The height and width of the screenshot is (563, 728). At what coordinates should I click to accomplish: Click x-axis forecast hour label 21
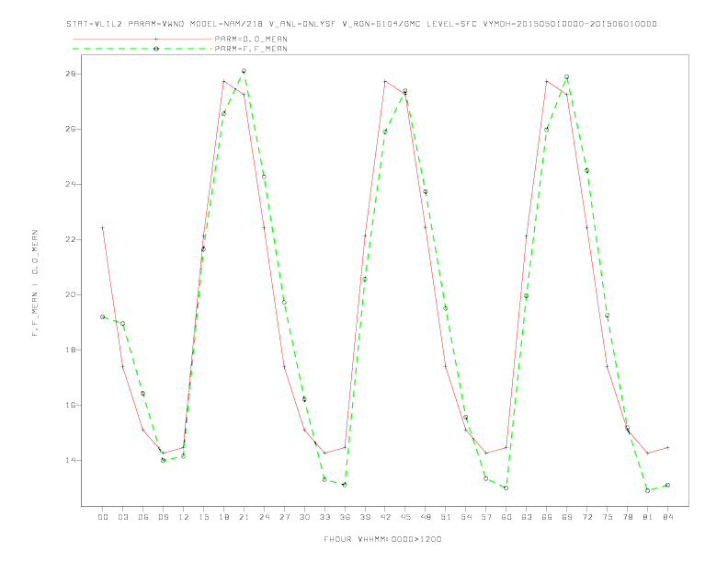pos(244,517)
